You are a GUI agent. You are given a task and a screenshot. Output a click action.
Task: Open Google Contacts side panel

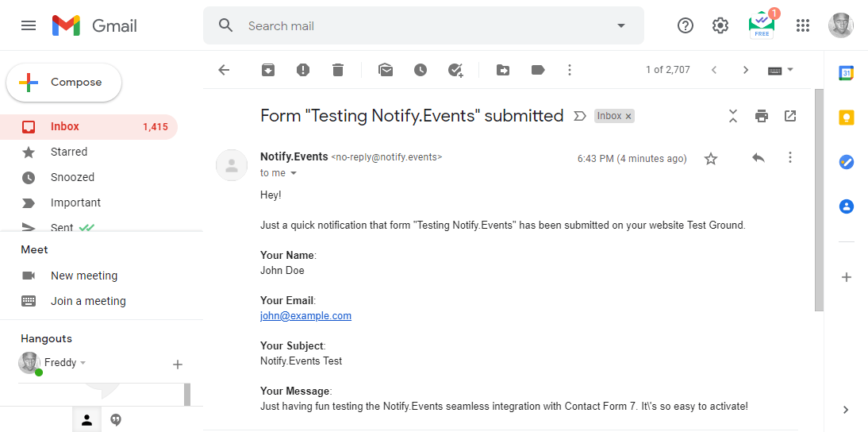tap(846, 206)
